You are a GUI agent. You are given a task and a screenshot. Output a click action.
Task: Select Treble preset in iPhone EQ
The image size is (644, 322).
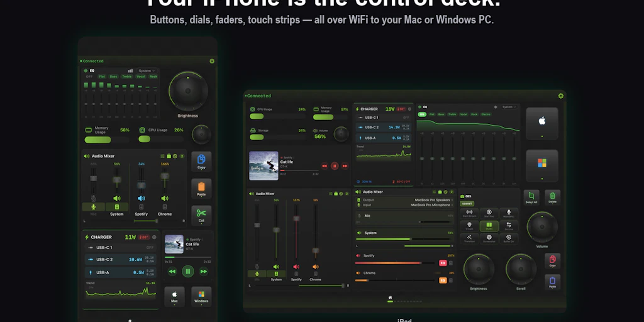click(127, 77)
